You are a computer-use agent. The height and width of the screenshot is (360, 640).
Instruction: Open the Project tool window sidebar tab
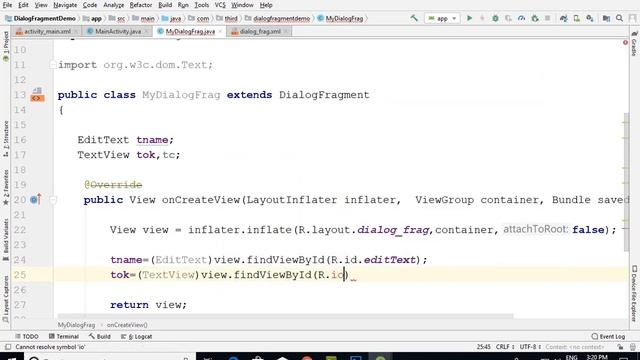(x=6, y=46)
